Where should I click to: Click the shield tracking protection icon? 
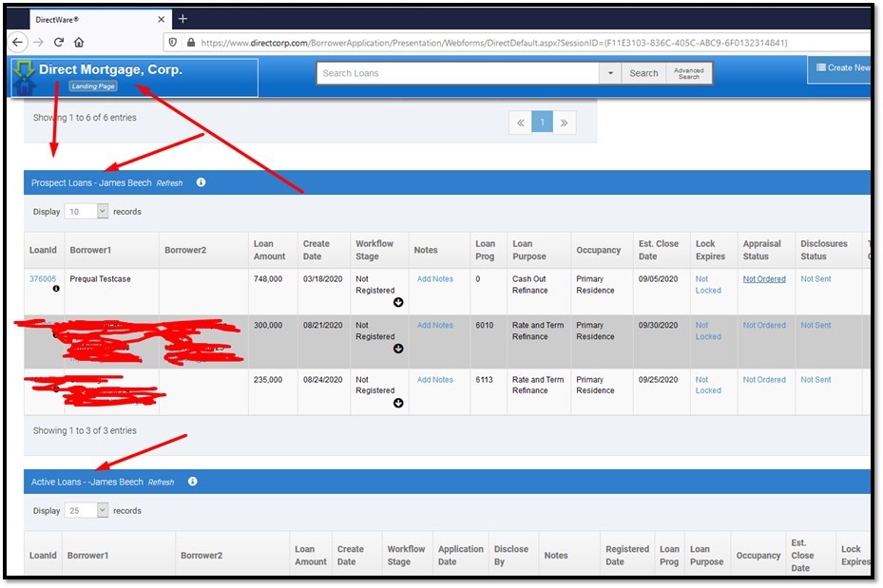[x=173, y=43]
